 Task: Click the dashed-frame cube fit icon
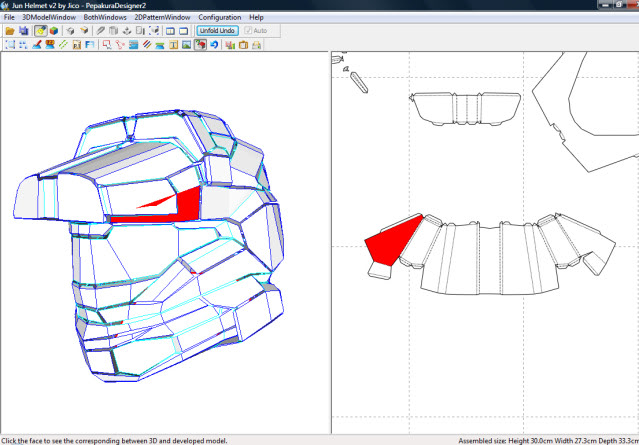154,31
